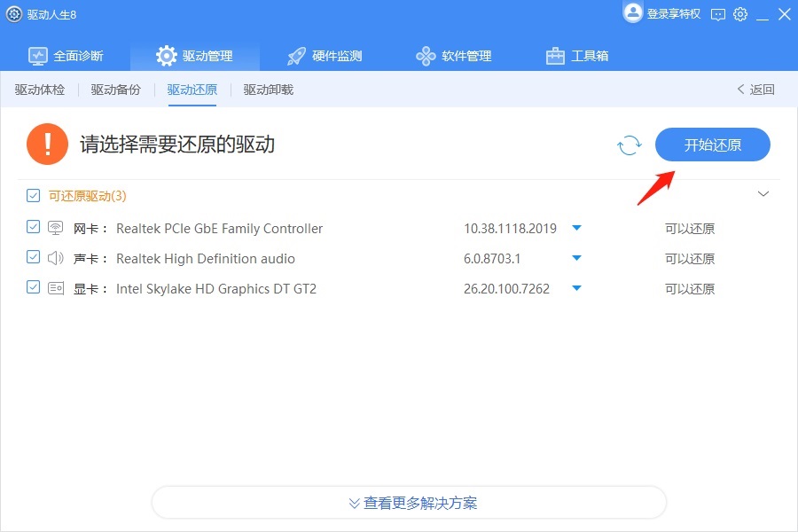Deselect the Intel Skylake HD Graphics DT GT2 driver
The height and width of the screenshot is (532, 798).
33,287
